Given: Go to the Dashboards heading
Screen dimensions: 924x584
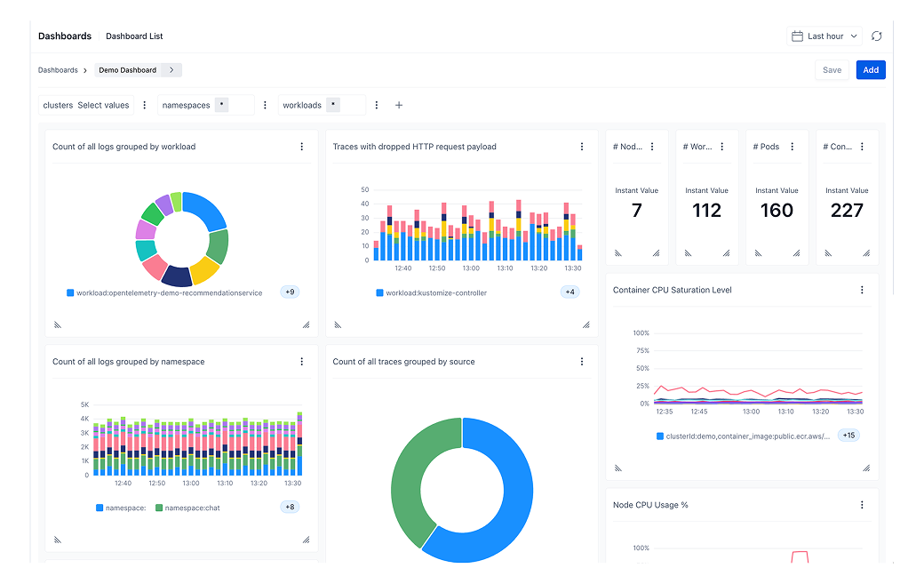Looking at the screenshot, I should 65,36.
